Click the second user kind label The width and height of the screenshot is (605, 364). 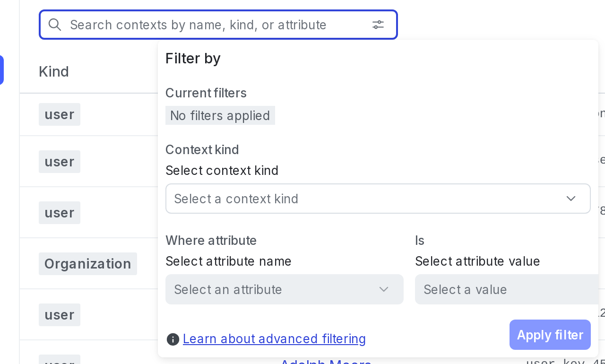click(x=60, y=162)
